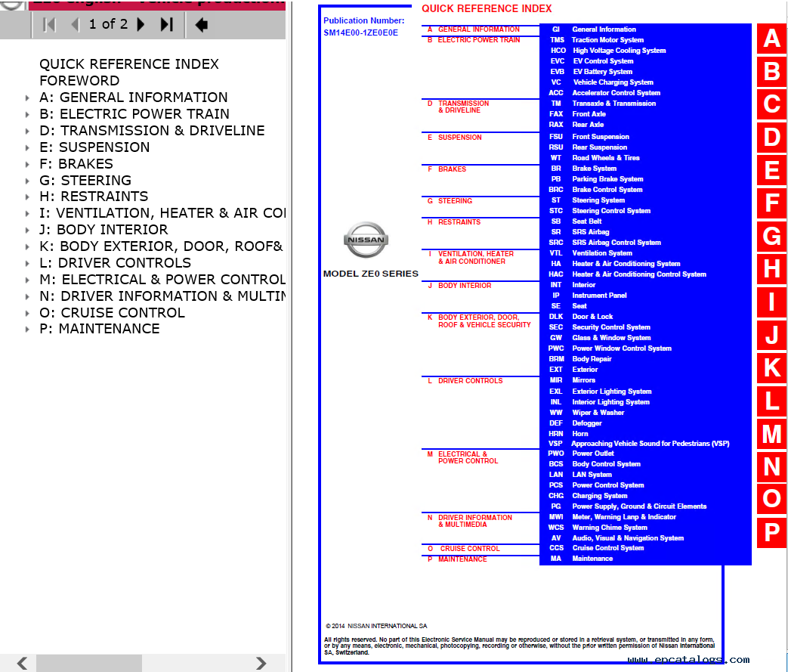Open FOREWORD in the contents tree
The image size is (788, 672).
click(79, 81)
